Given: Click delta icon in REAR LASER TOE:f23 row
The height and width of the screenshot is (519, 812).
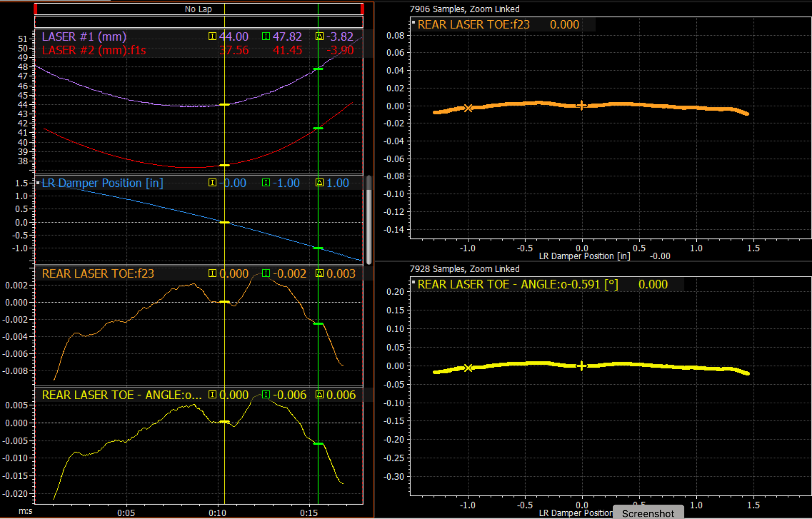Looking at the screenshot, I should (x=320, y=273).
